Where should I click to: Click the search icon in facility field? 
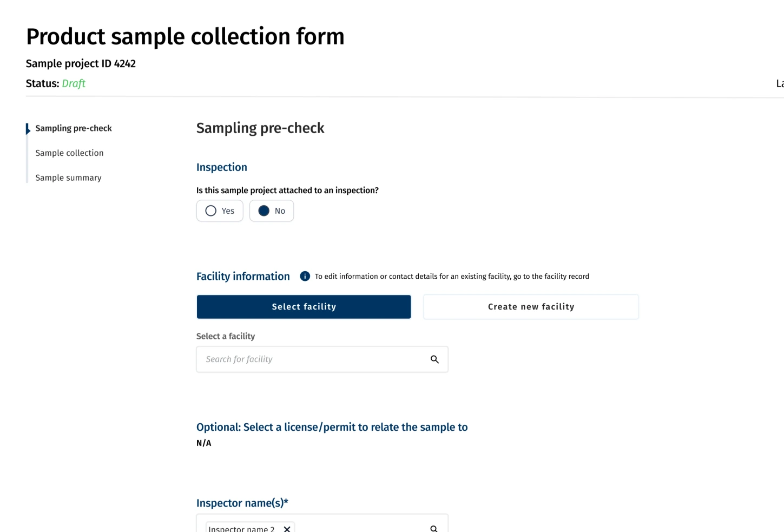coord(434,359)
